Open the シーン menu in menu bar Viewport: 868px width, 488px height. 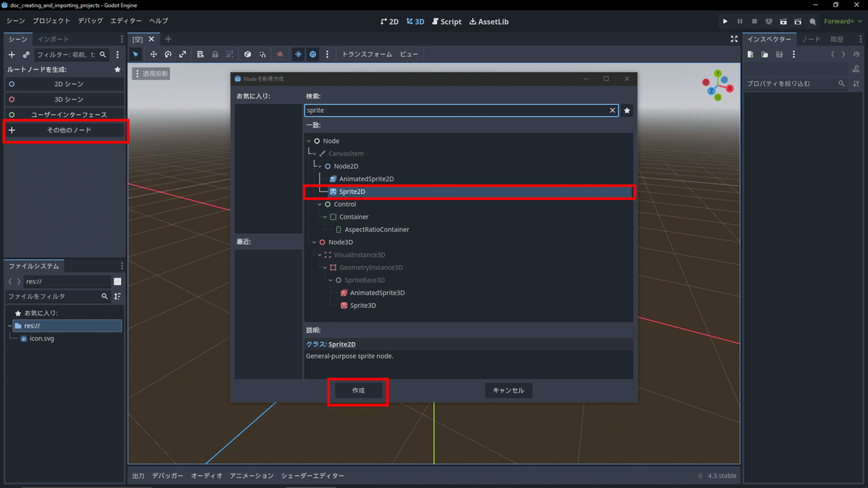(15, 22)
